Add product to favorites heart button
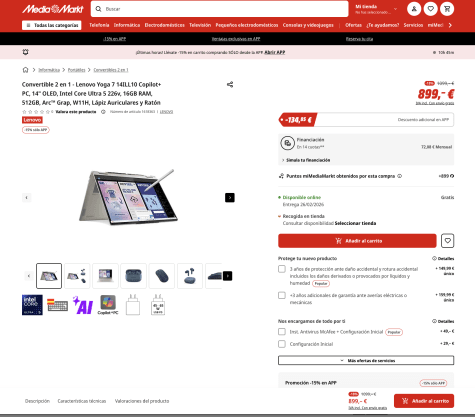Viewport: 475px width, 417px height. pos(448,241)
